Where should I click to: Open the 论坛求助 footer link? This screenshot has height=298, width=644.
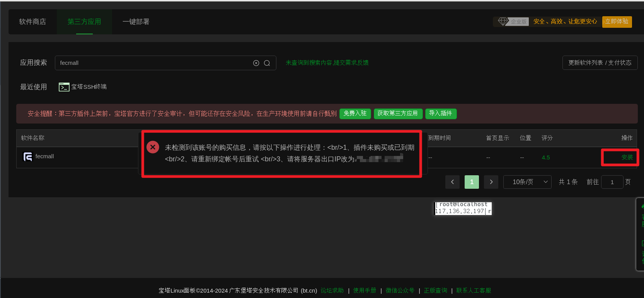click(332, 290)
